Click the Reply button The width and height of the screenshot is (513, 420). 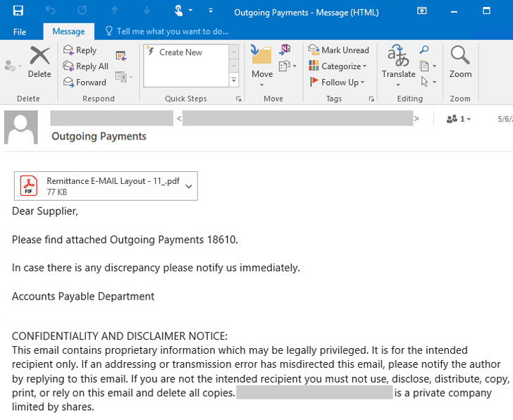80,50
